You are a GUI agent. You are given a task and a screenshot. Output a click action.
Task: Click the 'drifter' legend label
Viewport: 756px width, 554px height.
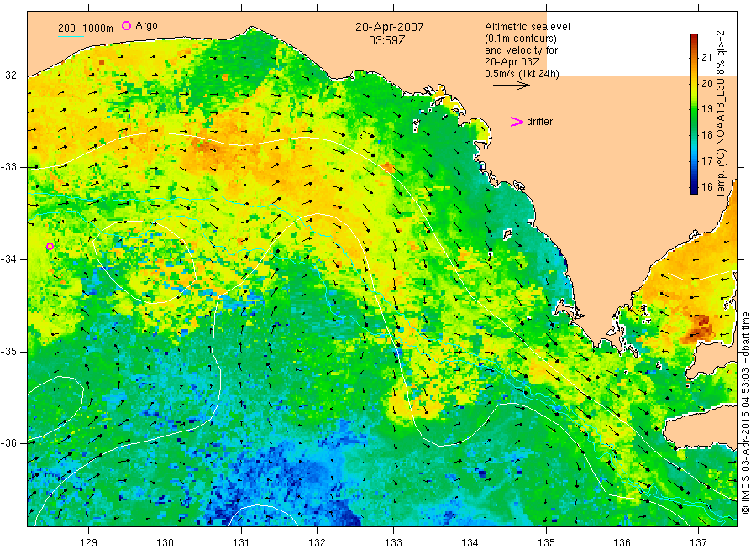point(539,122)
